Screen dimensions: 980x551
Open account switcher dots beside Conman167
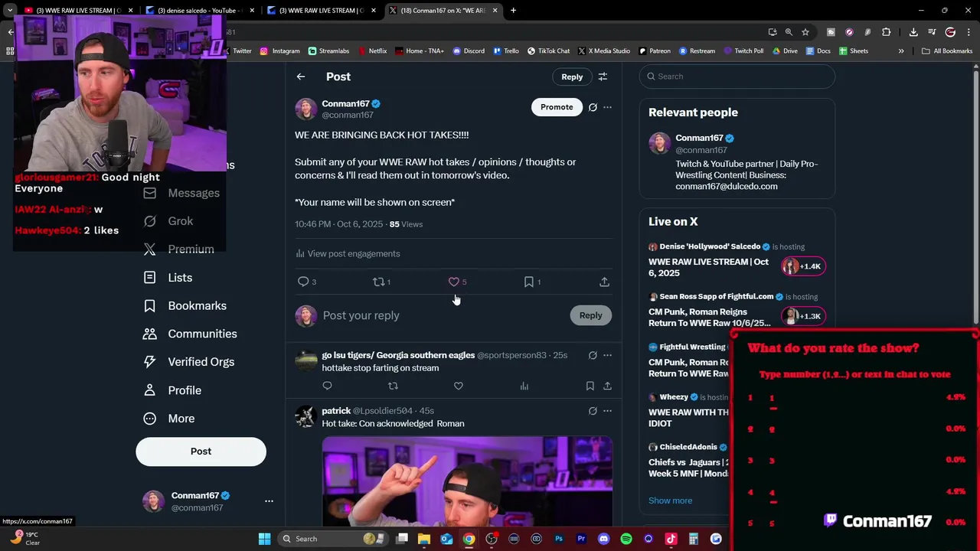click(x=269, y=501)
